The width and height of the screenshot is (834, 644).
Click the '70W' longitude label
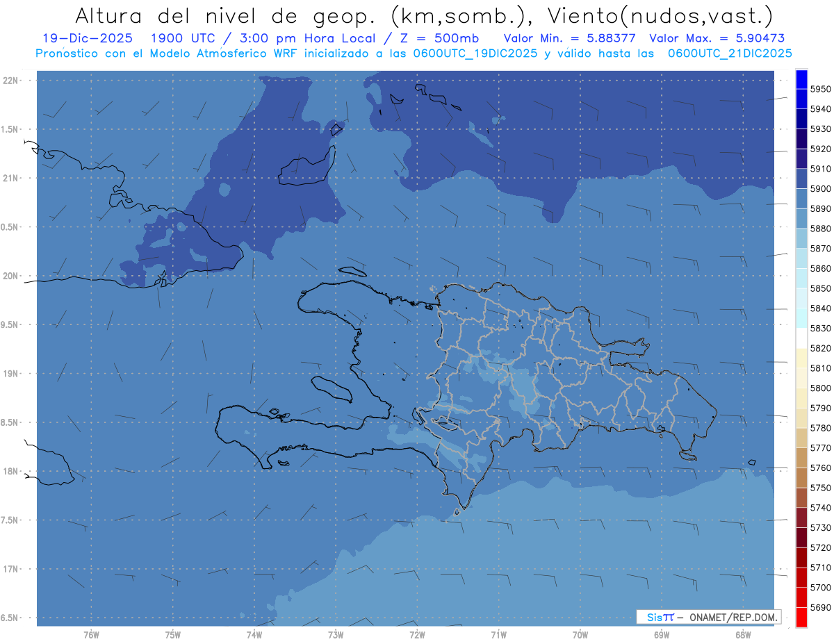tap(580, 634)
